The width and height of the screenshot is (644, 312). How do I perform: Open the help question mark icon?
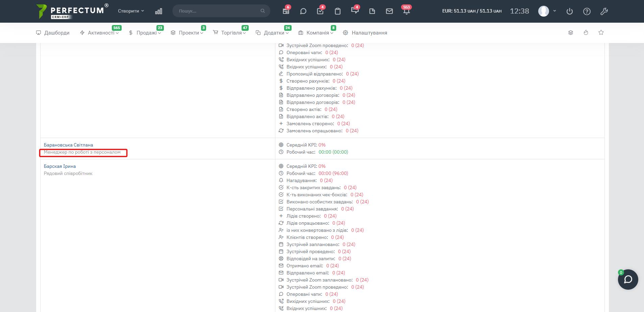[587, 11]
